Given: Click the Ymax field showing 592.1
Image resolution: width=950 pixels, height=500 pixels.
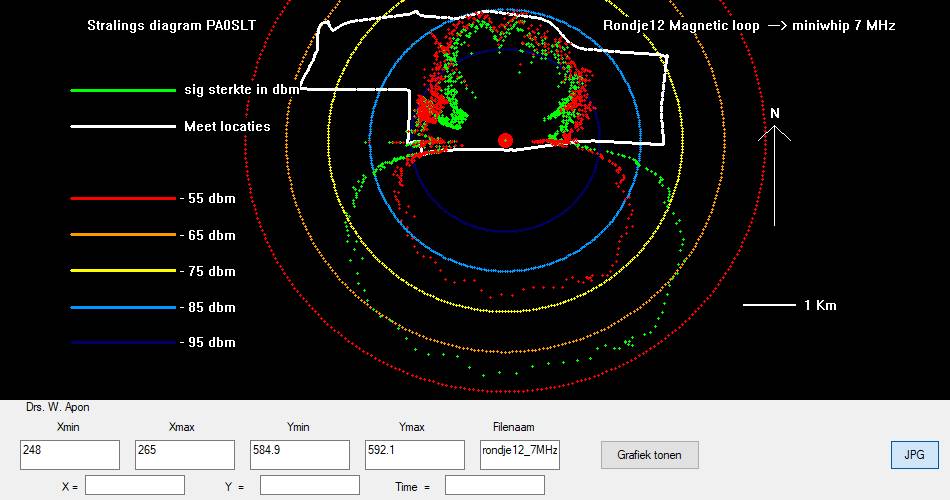Looking at the screenshot, I should 414,455.
